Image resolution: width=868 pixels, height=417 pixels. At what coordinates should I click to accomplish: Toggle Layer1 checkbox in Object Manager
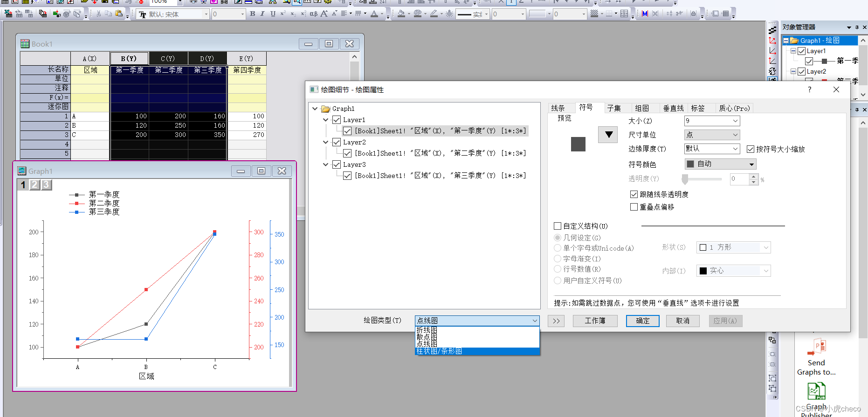802,51
